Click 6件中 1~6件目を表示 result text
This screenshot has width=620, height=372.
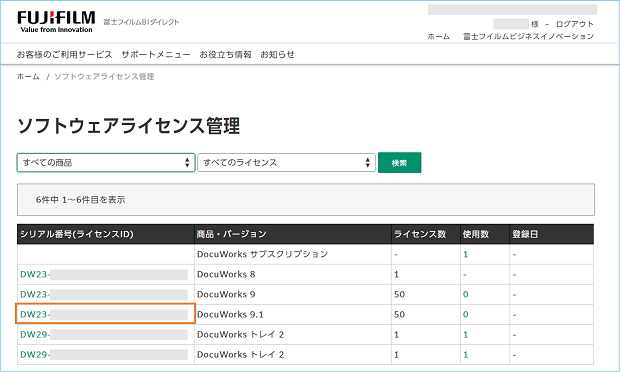coord(80,200)
